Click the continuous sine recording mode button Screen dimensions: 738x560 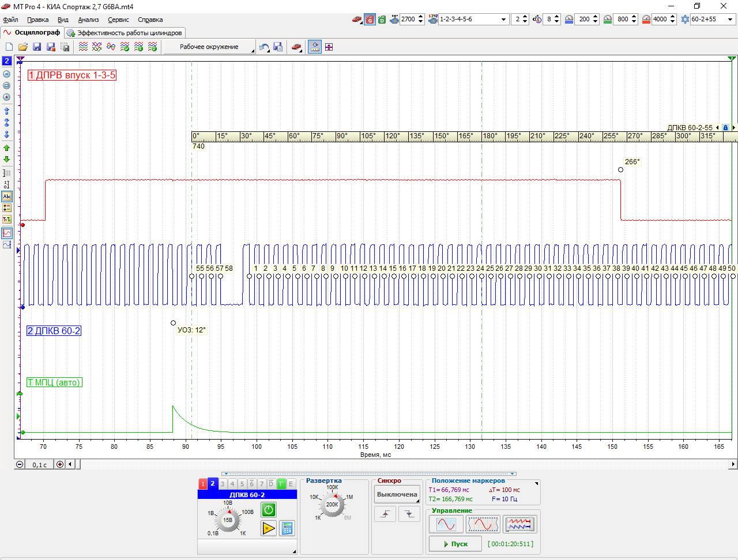pos(483,524)
